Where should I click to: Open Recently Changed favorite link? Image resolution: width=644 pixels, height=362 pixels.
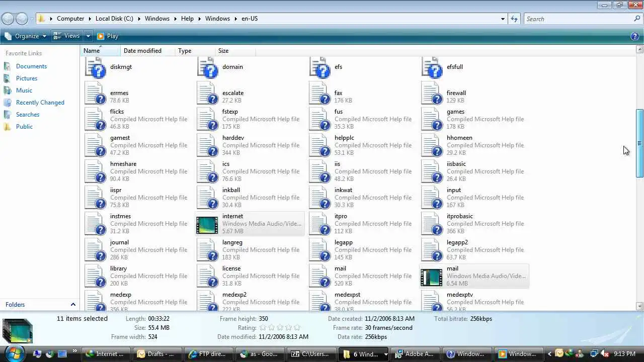tap(40, 103)
